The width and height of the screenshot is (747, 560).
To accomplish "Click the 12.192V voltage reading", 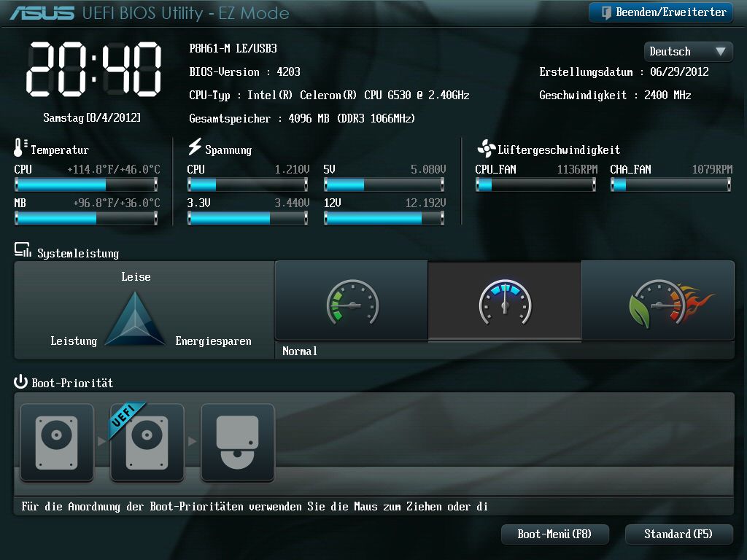I will tap(425, 203).
